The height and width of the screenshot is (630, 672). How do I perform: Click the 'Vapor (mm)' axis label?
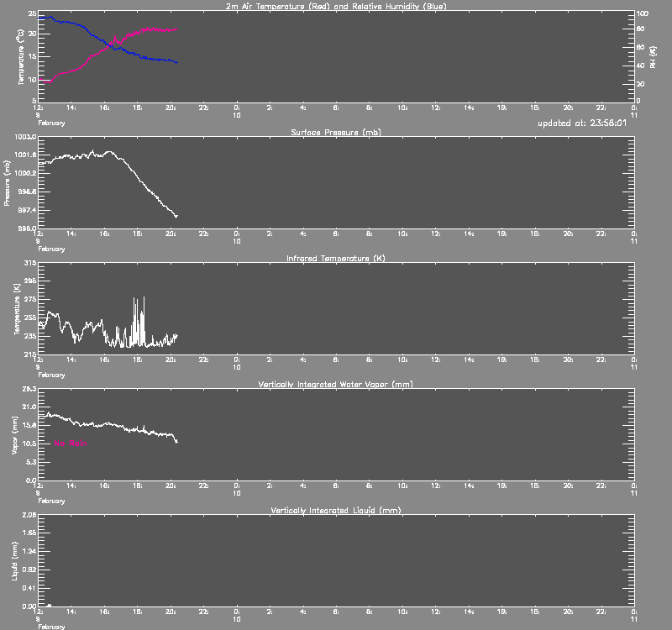tap(14, 435)
